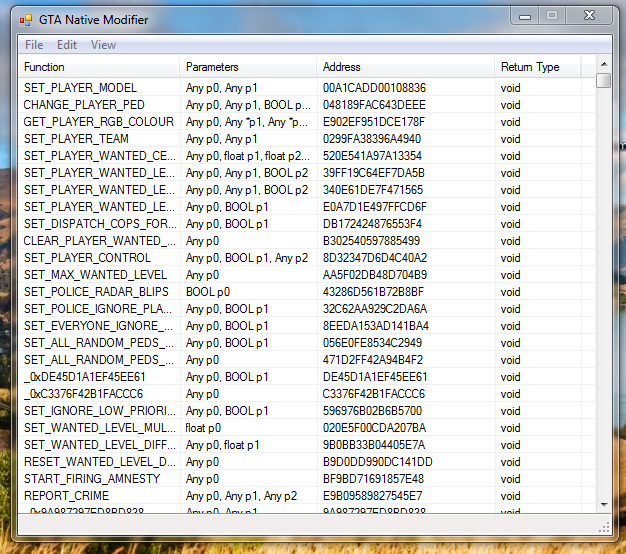Select the SET_IGNORE_LOW_PRIORI... function
Image resolution: width=626 pixels, height=554 pixels.
point(99,411)
